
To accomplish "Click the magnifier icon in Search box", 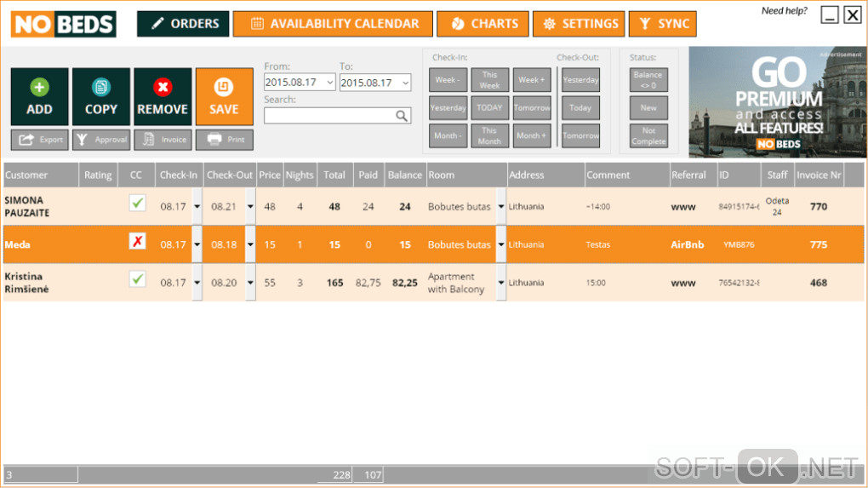I will (x=402, y=116).
